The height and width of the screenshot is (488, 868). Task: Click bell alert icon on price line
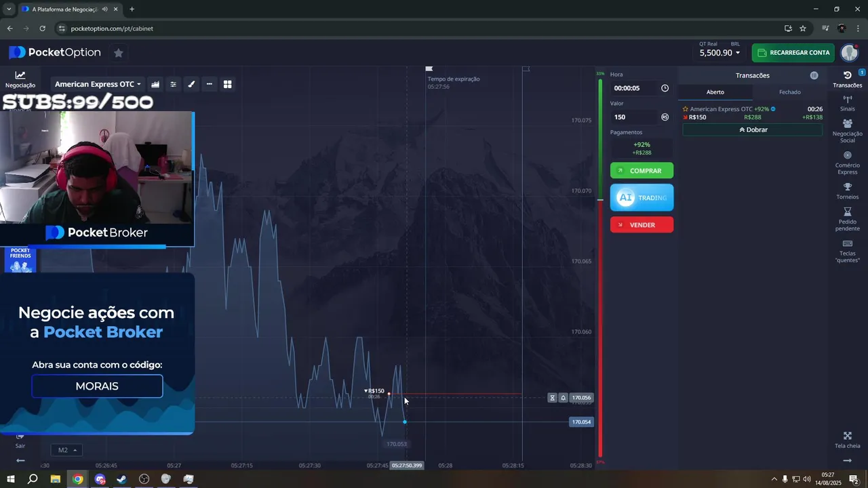click(563, 398)
